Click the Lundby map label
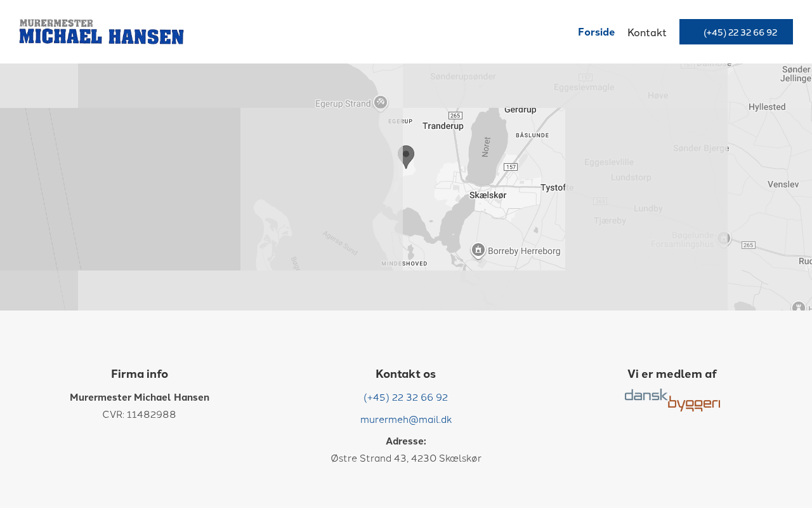812x508 pixels. click(x=648, y=208)
